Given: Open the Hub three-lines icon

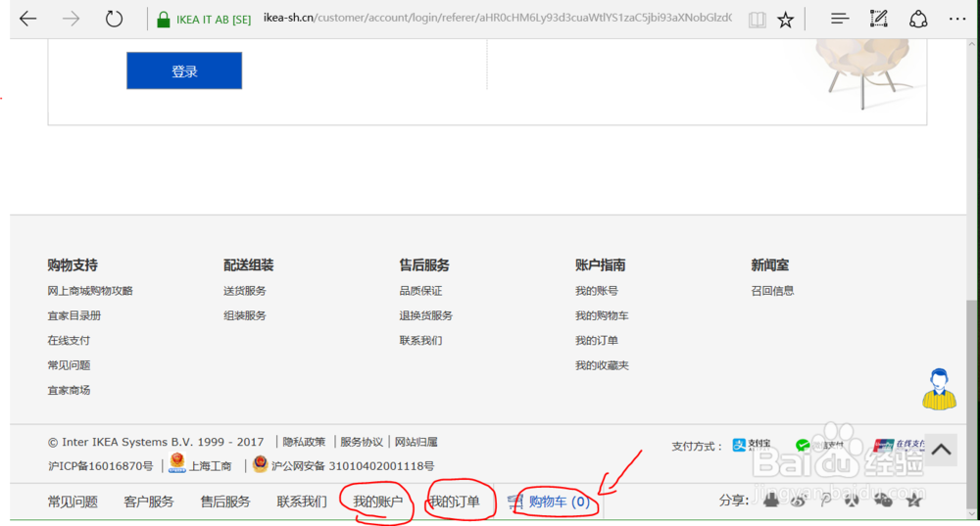Looking at the screenshot, I should coord(840,19).
